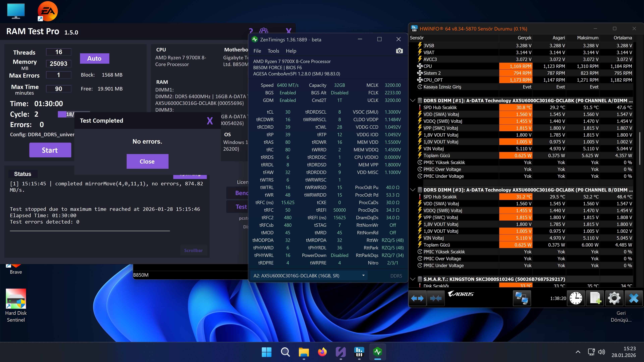This screenshot has height=362, width=644.
Task: Reset HWiNFO timer with clock icon
Action: [x=576, y=298]
